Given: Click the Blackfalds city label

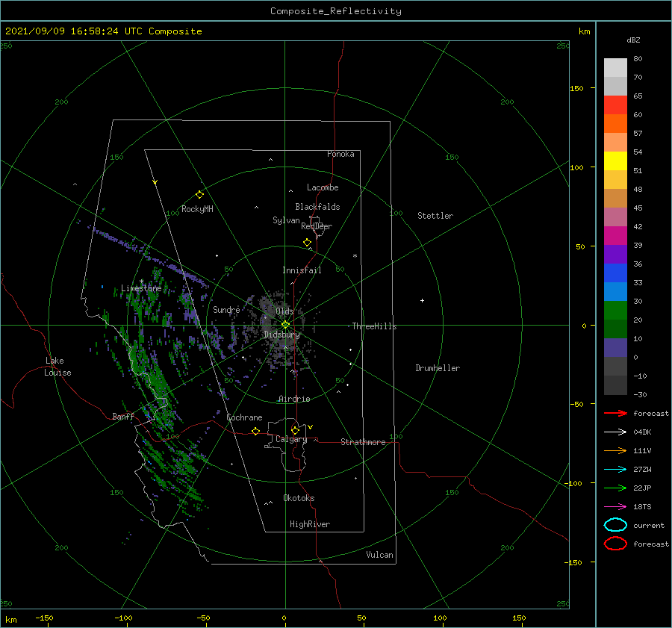Looking at the screenshot, I should click(317, 207).
